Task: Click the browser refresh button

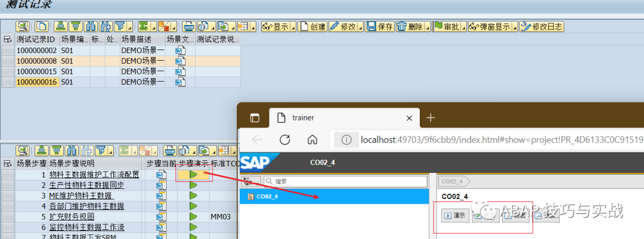Action: coord(285,139)
